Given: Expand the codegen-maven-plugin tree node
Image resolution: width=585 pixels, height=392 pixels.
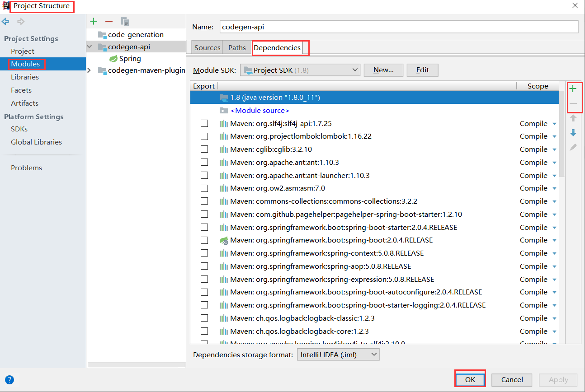Looking at the screenshot, I should 89,70.
